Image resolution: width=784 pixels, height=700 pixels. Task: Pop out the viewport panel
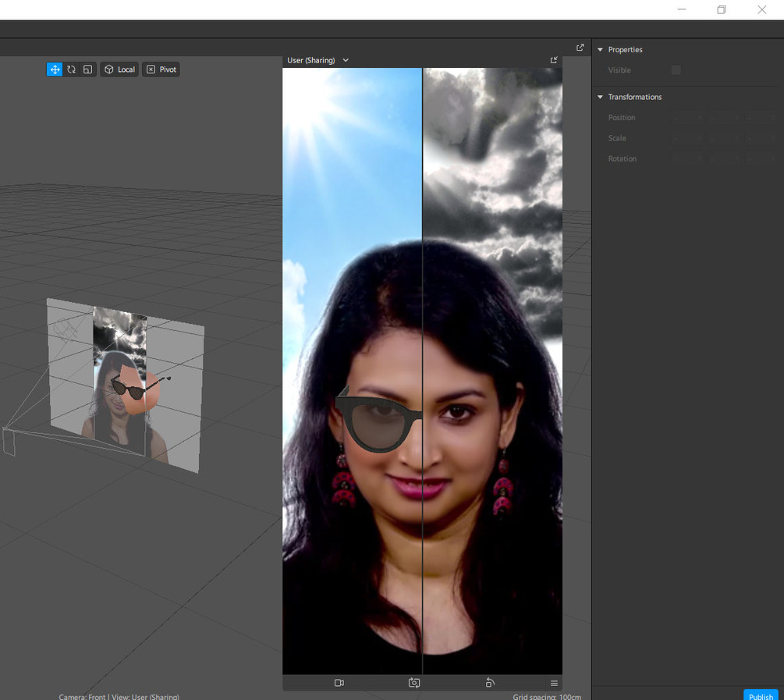point(580,48)
